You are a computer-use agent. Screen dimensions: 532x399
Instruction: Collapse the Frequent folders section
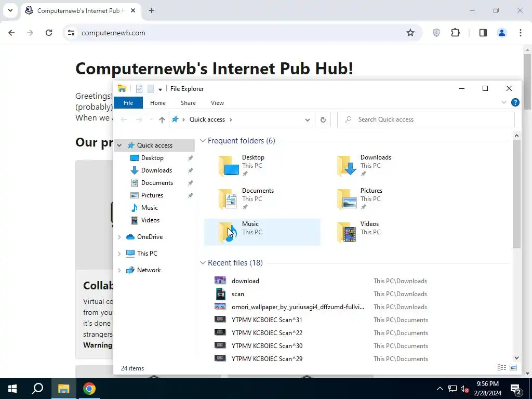[x=203, y=140]
